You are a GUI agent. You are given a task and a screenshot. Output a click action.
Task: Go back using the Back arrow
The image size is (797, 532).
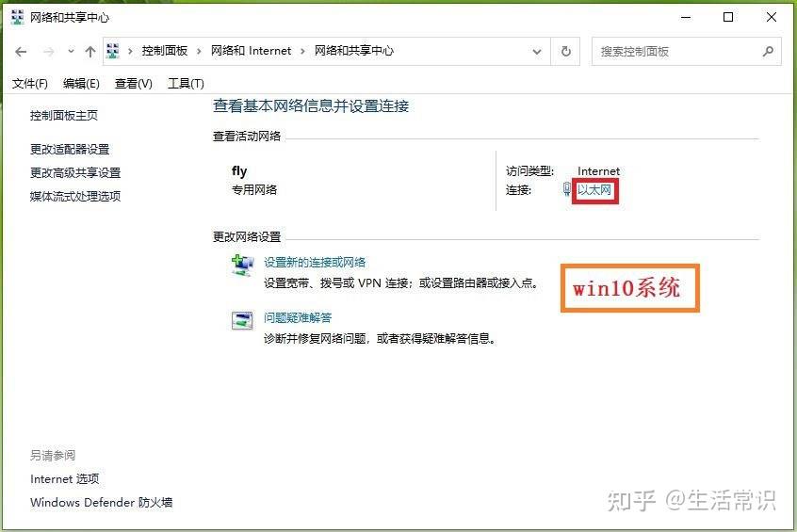coord(21,52)
